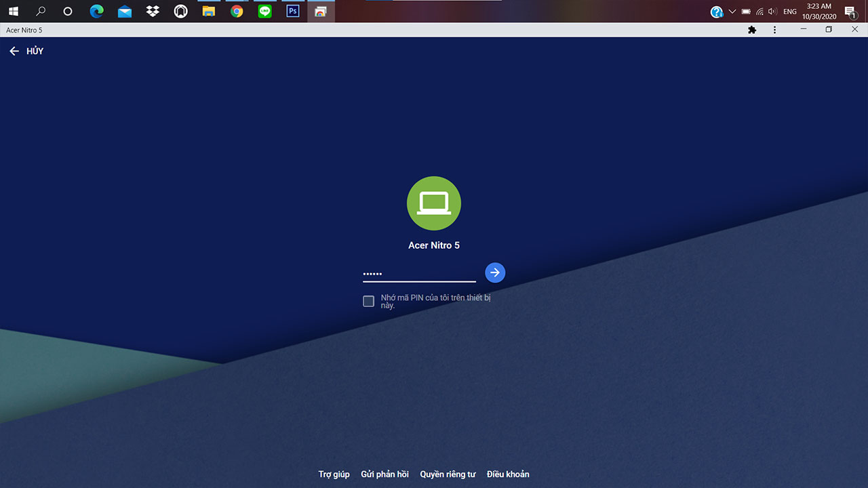Submit the PIN with the blue arrow button
This screenshot has height=488, width=868.
[x=495, y=272]
